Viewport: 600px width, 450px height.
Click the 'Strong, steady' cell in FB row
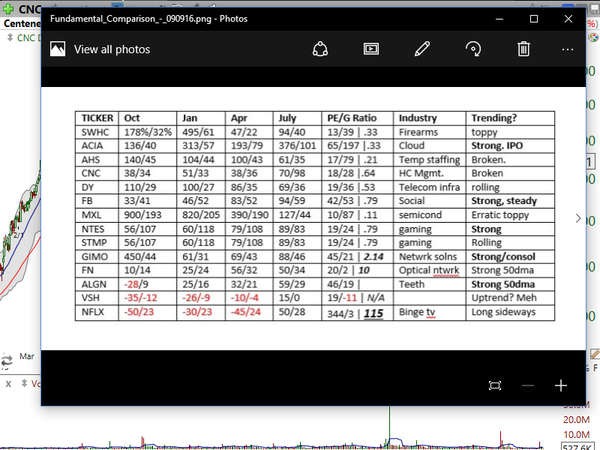click(x=510, y=201)
